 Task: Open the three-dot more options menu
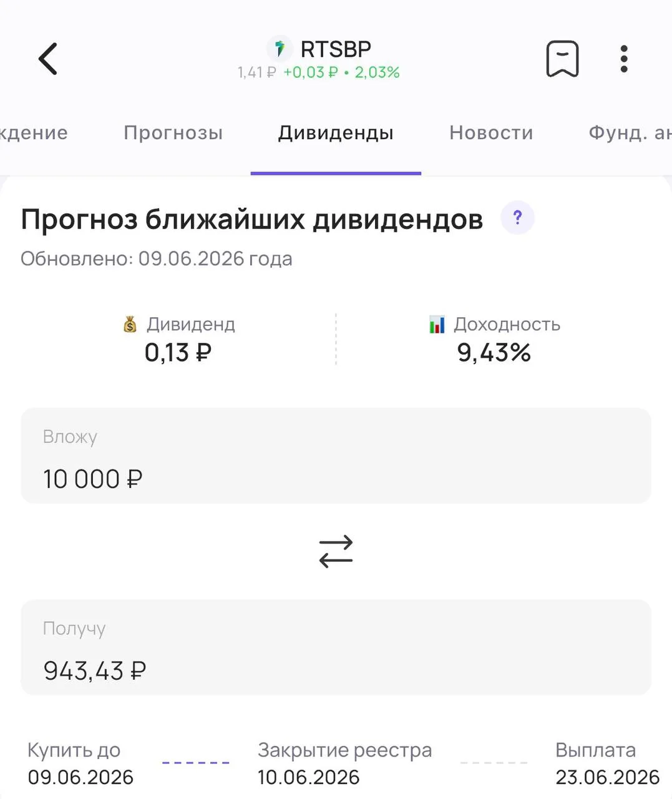(624, 59)
